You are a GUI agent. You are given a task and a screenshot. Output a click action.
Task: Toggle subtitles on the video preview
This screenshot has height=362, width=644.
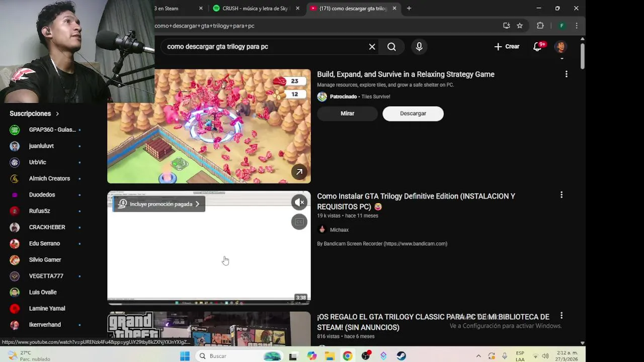point(299,222)
